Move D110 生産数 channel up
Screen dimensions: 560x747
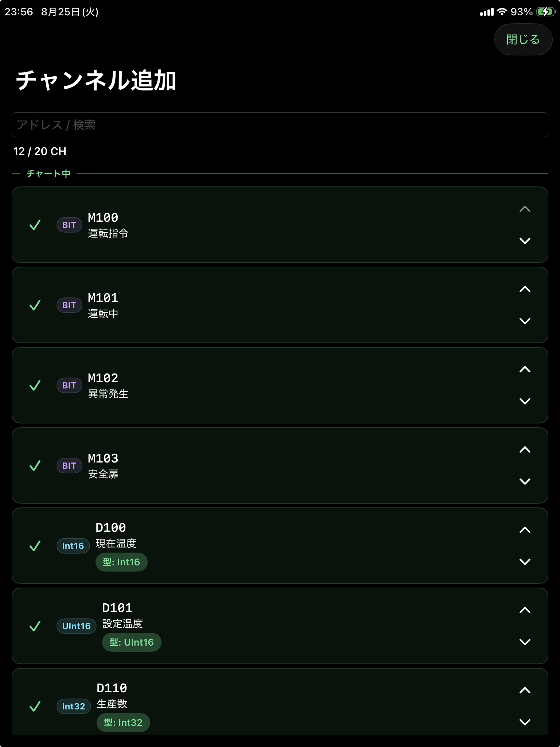[x=525, y=690]
